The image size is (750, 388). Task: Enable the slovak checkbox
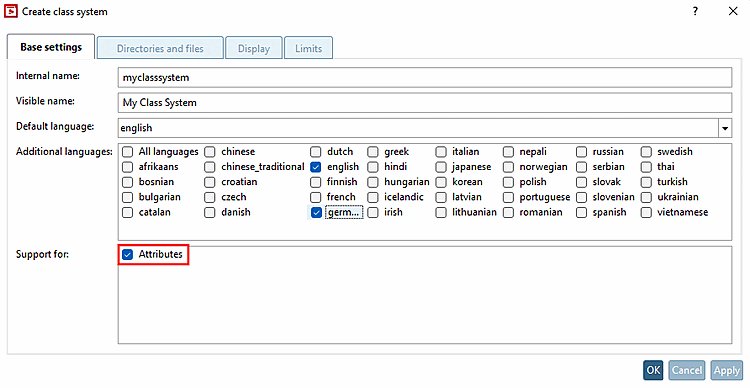pos(581,182)
